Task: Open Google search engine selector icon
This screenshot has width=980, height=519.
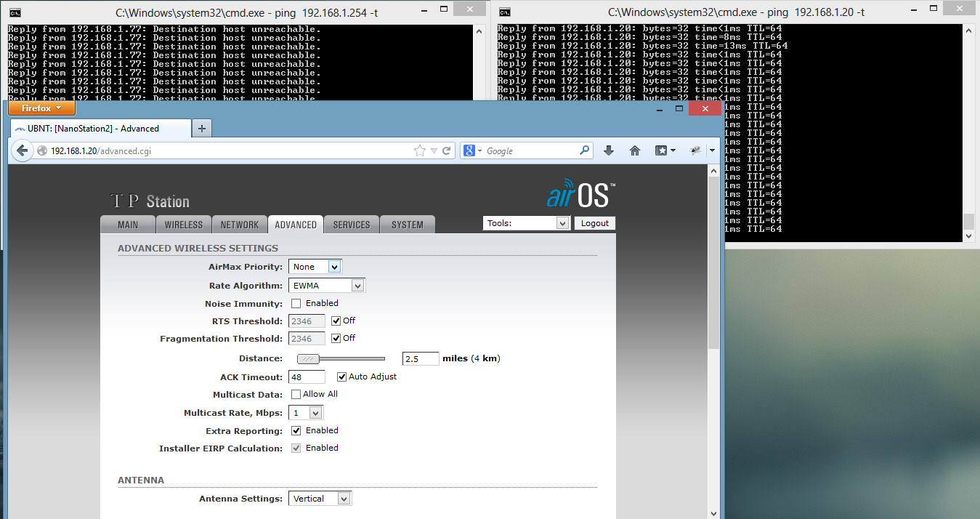Action: click(x=472, y=150)
